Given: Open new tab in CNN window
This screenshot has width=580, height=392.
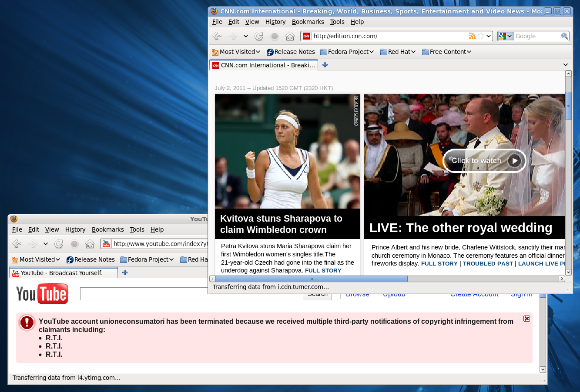Looking at the screenshot, I should coord(325,65).
